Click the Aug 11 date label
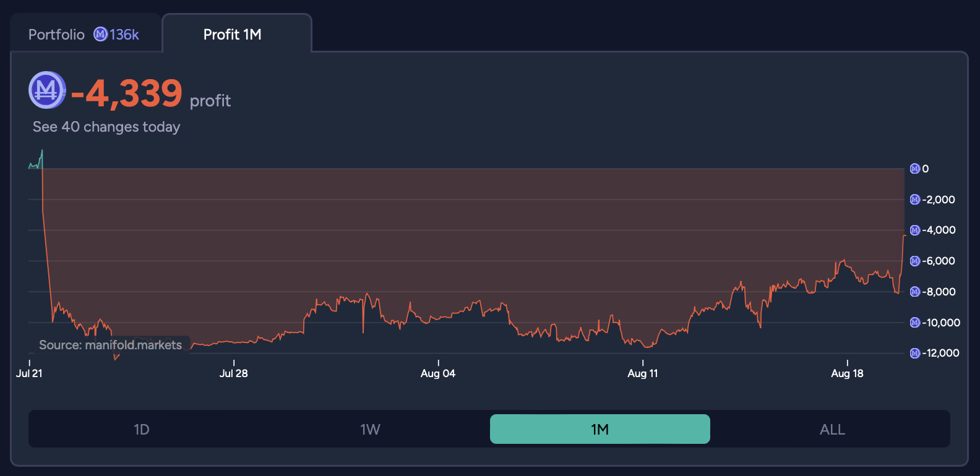Image resolution: width=980 pixels, height=476 pixels. pyautogui.click(x=643, y=373)
